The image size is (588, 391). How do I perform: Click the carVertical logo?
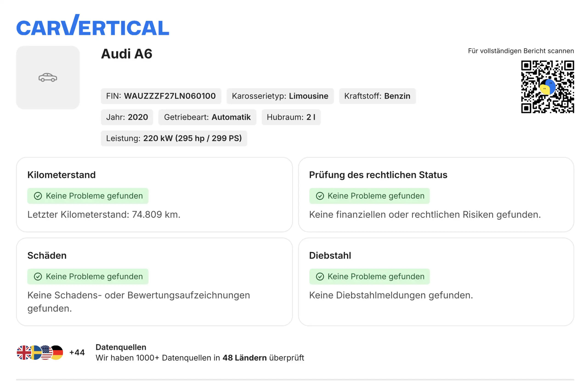(93, 25)
